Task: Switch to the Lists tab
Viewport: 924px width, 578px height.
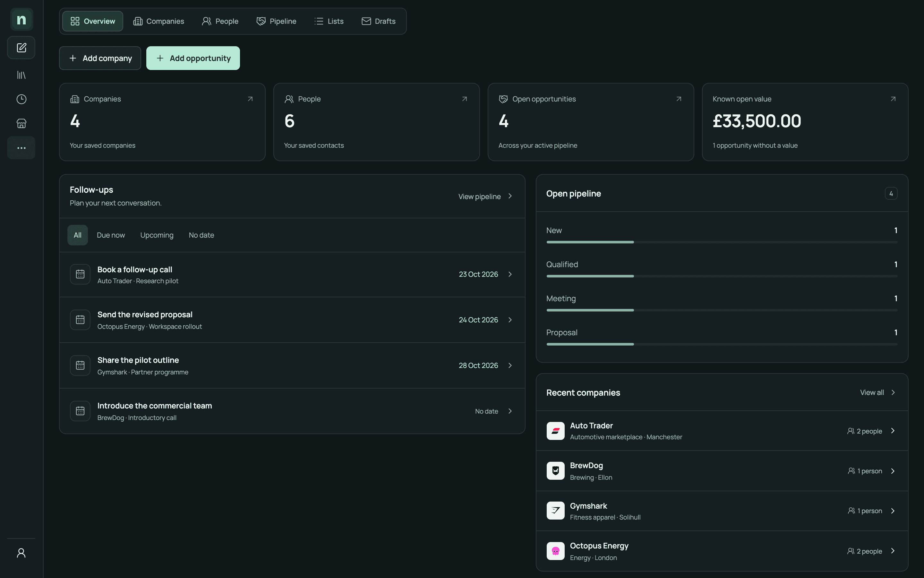Action: 329,21
